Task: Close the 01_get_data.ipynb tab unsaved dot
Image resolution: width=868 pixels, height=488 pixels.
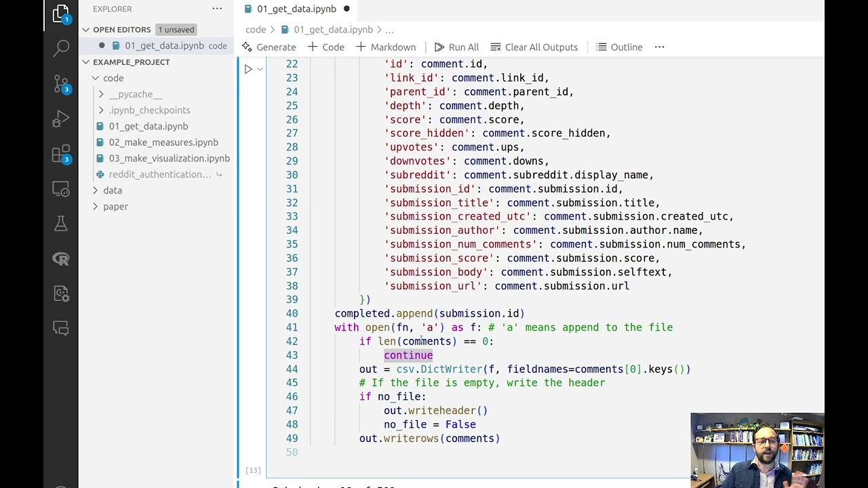Action: (347, 9)
